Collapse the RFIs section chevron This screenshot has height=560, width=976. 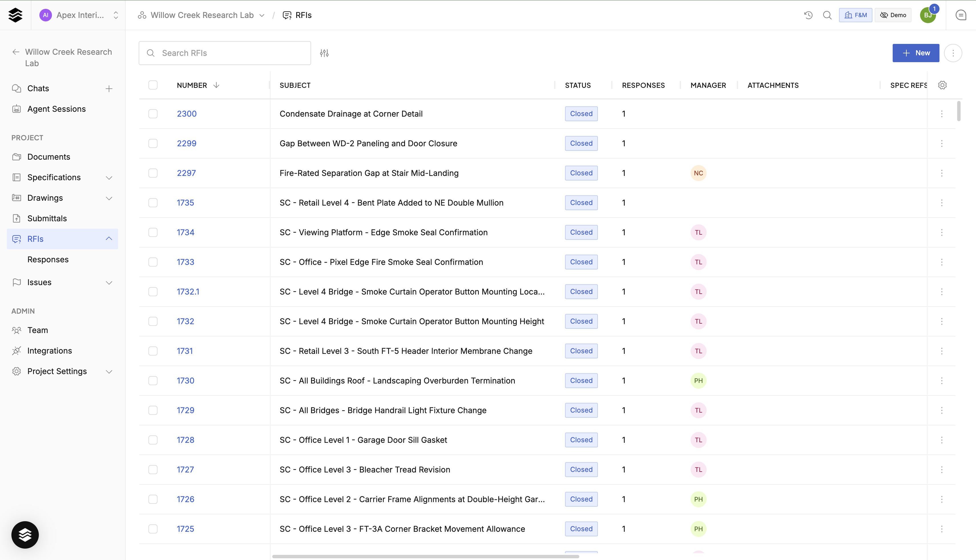click(x=109, y=239)
